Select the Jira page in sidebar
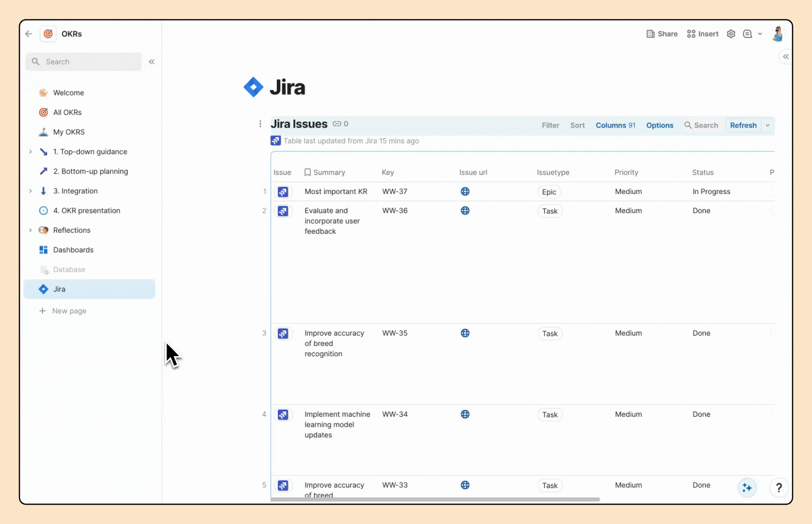This screenshot has height=524, width=812. [89, 289]
